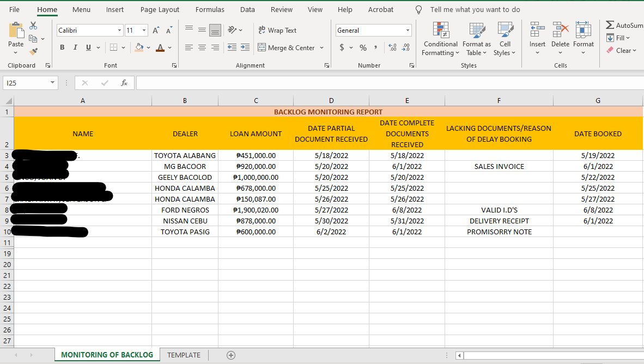
Task: Open the font size dropdown
Action: tap(144, 31)
